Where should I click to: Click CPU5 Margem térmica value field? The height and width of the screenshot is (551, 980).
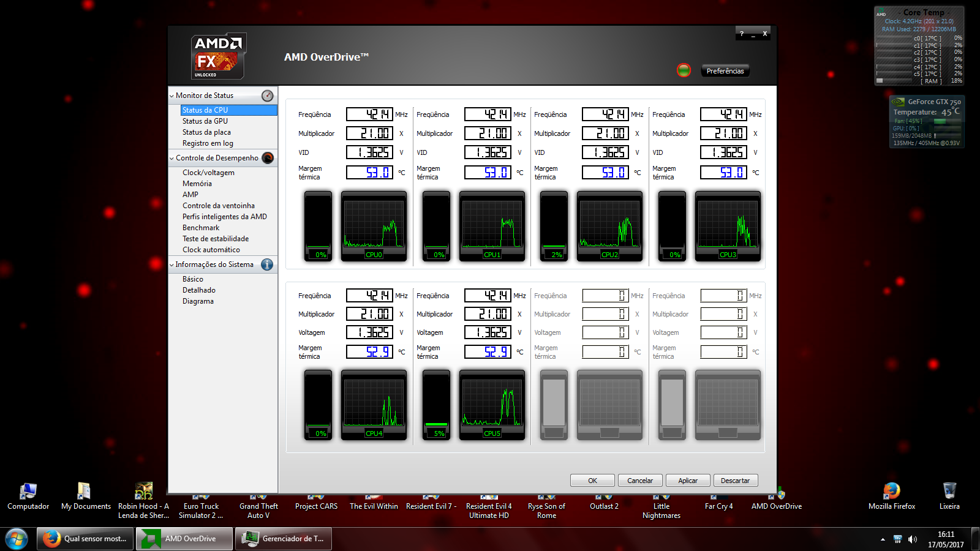pos(488,352)
